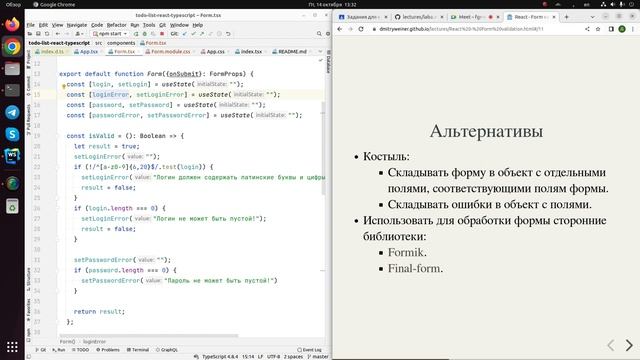The image size is (640, 360).
Task: Launch Skype from the dock
Action: tap(12, 134)
